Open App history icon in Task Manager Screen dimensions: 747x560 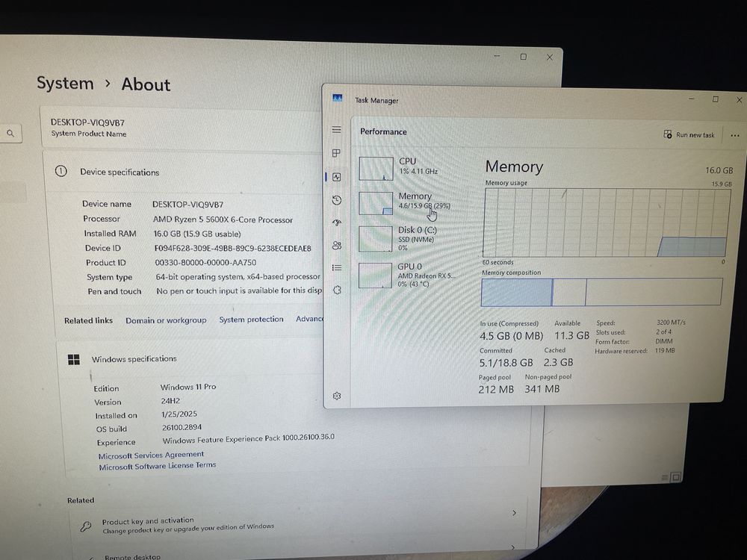pyautogui.click(x=337, y=200)
